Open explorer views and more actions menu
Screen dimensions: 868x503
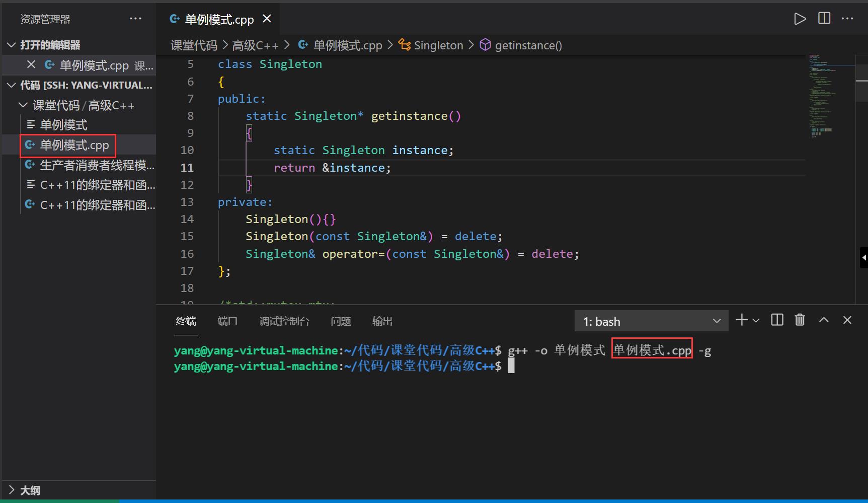coord(135,19)
